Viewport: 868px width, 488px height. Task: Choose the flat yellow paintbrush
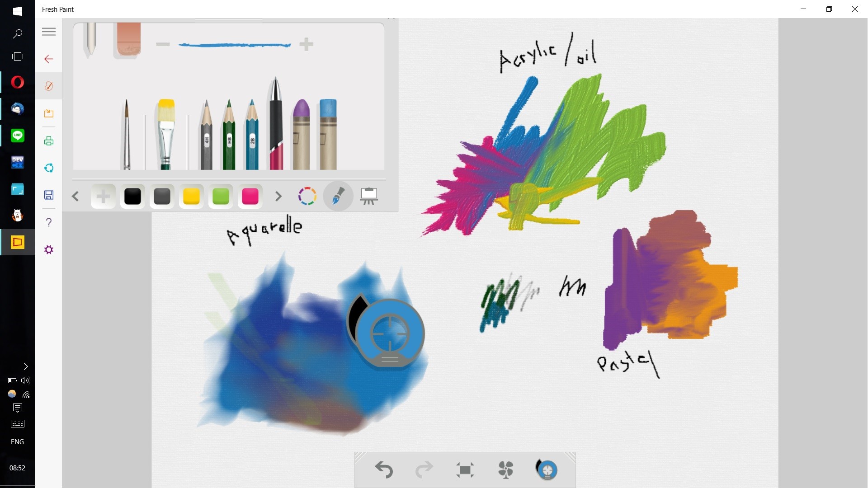(x=166, y=136)
